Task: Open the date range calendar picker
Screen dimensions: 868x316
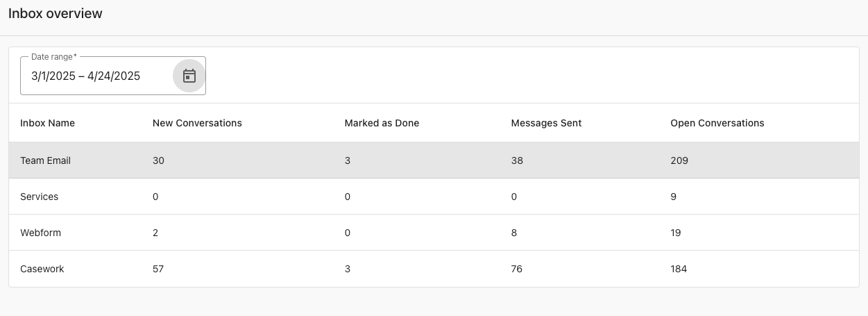Action: pos(189,76)
